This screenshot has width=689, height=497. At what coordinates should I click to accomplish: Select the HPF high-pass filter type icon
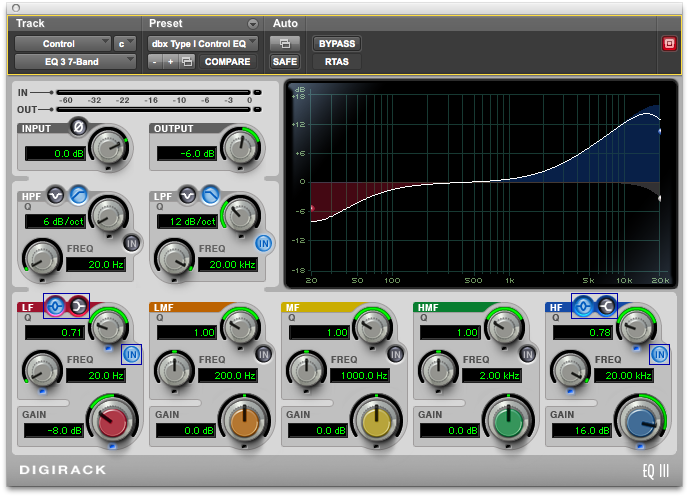[79, 195]
